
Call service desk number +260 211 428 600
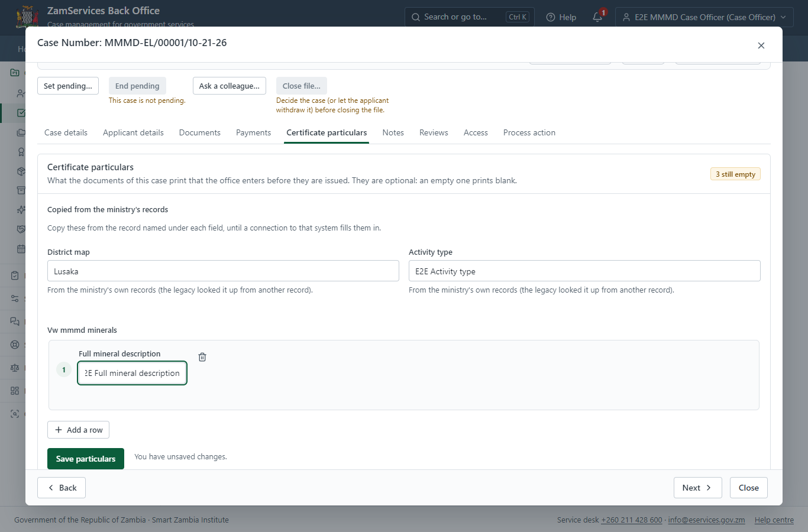[x=632, y=520]
